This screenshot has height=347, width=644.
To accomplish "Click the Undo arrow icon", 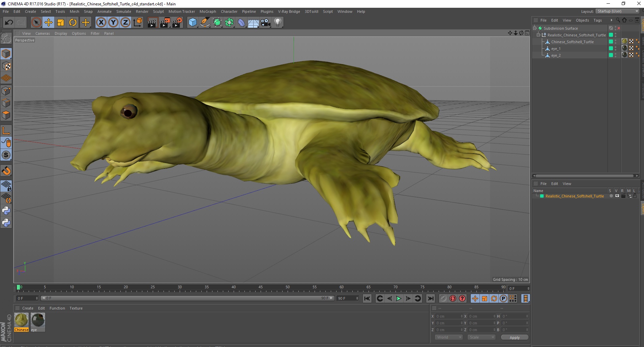I will click(9, 23).
